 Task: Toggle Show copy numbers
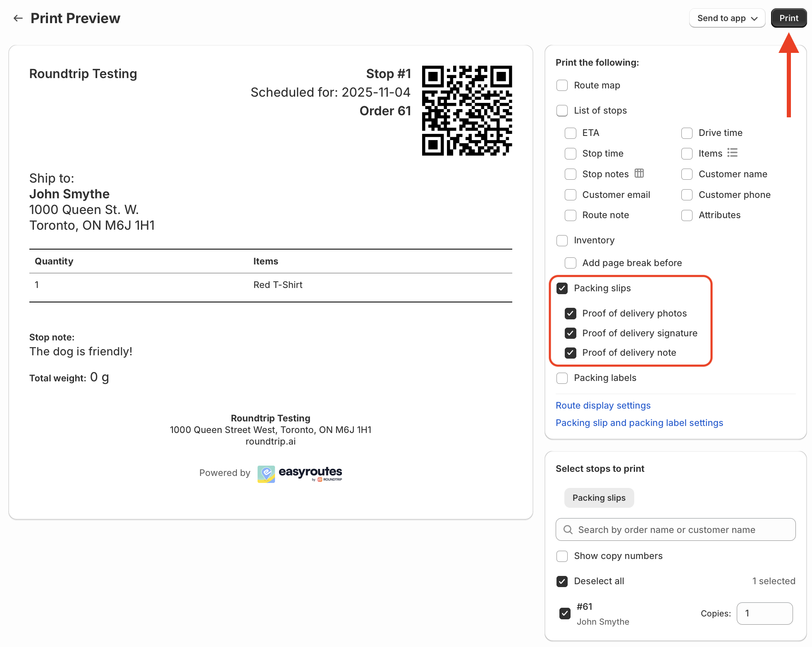pos(562,556)
